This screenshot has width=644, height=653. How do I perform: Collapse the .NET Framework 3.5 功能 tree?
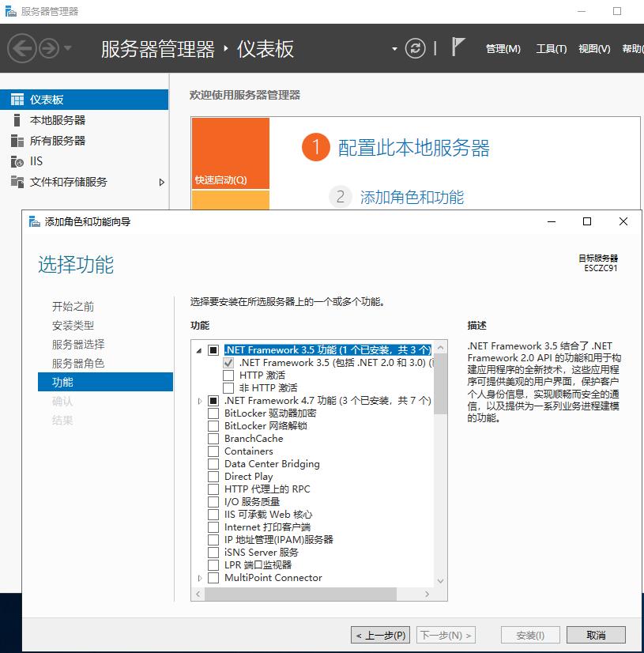pos(198,349)
